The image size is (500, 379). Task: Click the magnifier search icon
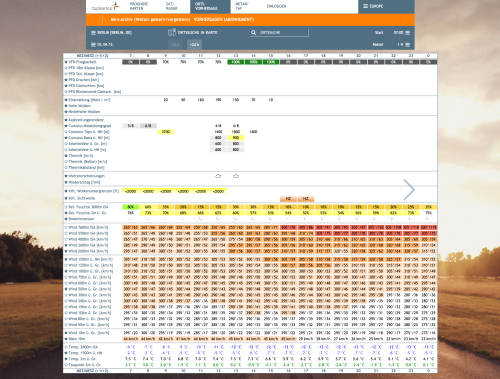[x=253, y=32]
